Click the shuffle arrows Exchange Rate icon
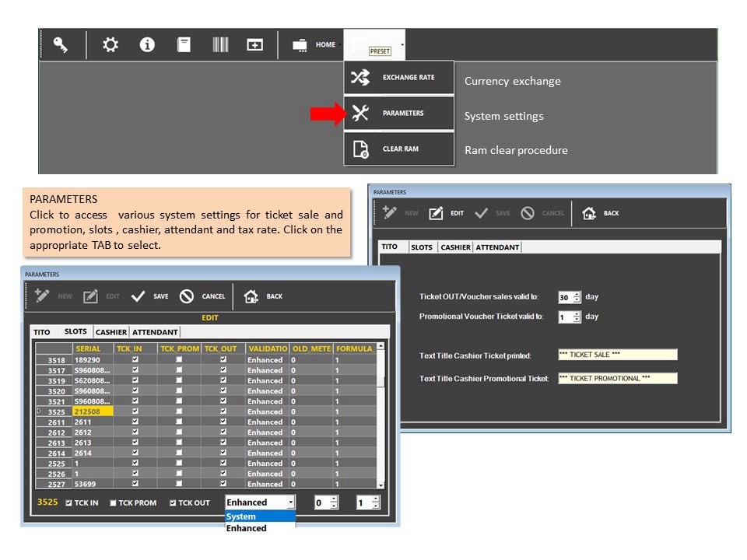Image resolution: width=747 pixels, height=560 pixels. coord(360,77)
